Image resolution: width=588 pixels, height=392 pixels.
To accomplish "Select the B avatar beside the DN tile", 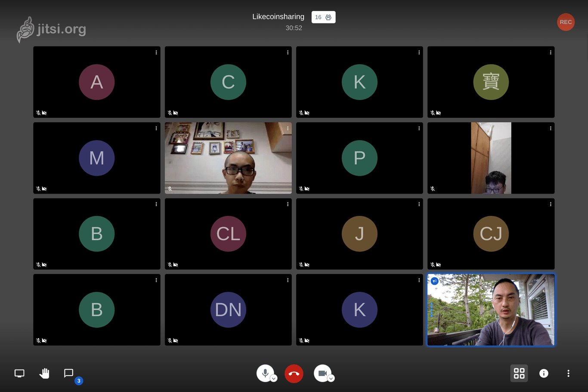I will [97, 309].
